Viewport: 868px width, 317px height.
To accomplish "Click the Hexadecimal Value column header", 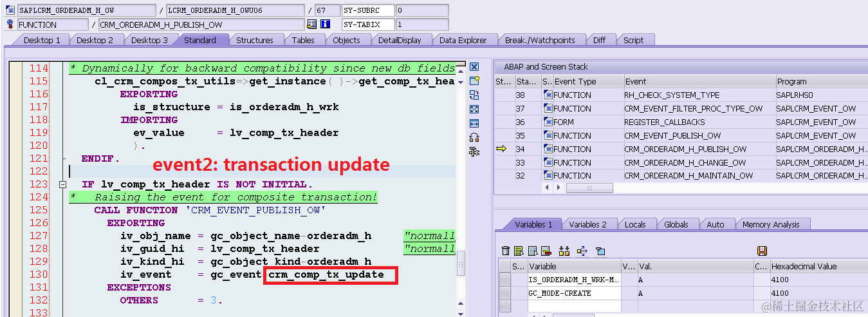I will tap(818, 266).
